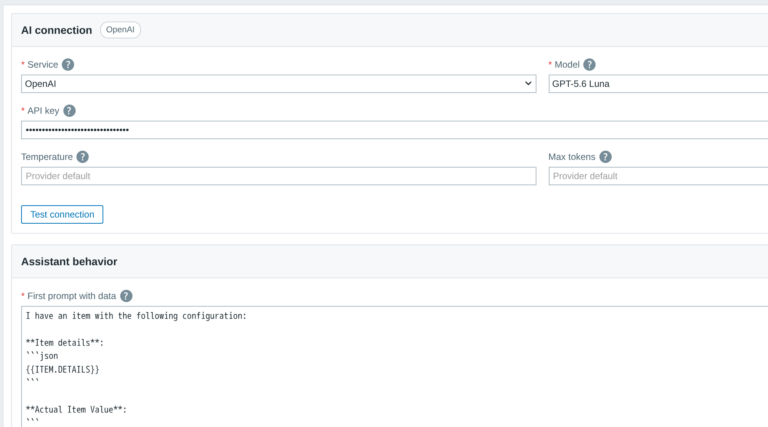Click the Temperature input field
The image size is (768, 427).
[278, 176]
